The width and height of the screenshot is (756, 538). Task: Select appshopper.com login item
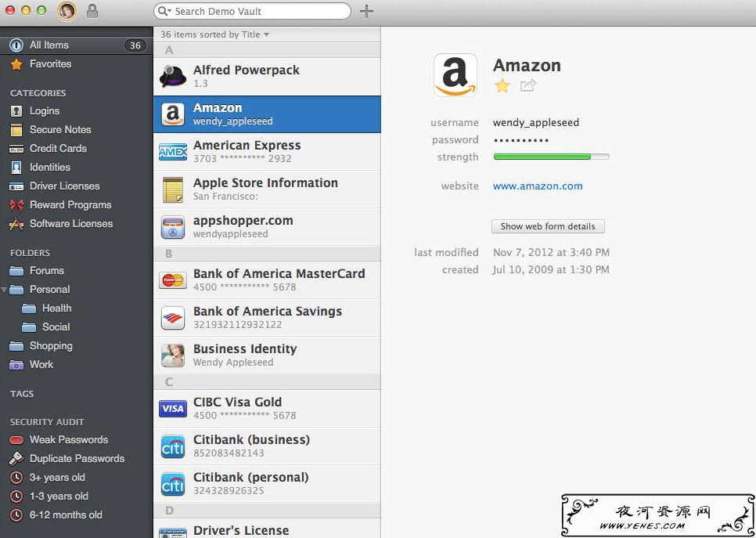pos(267,227)
